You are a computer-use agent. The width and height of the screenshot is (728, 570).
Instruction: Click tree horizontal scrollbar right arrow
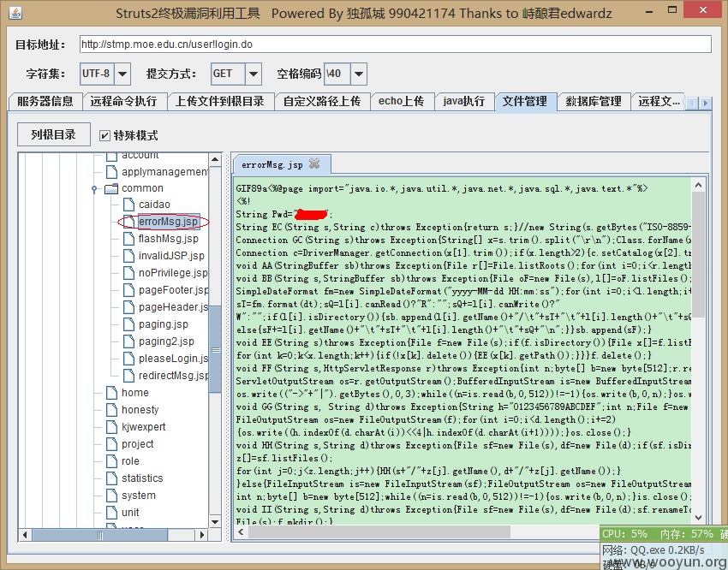[202, 535]
